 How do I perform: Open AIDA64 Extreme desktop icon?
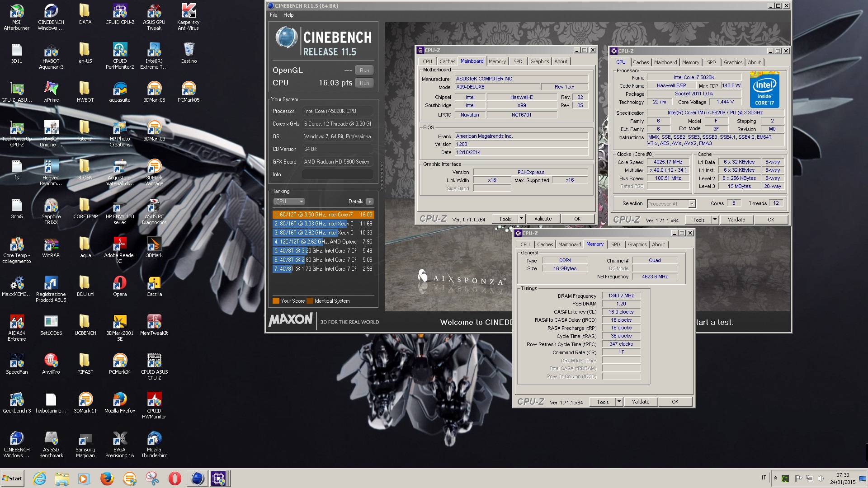(x=17, y=328)
